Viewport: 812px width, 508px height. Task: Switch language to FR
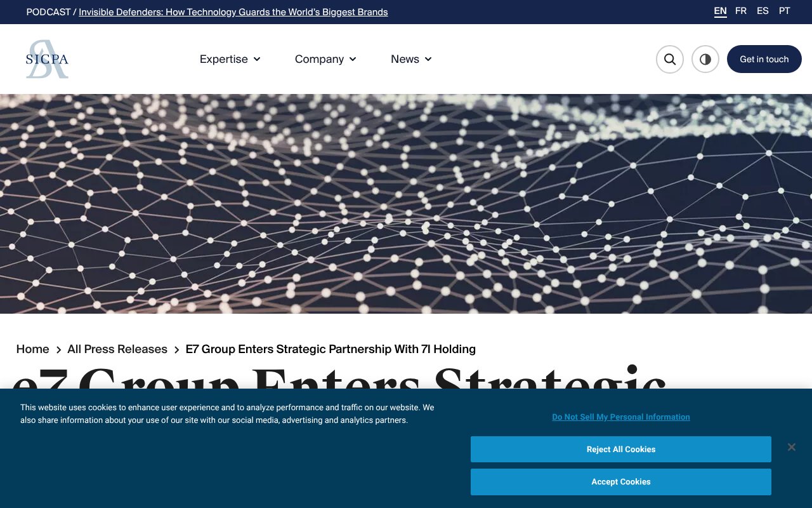coord(741,11)
